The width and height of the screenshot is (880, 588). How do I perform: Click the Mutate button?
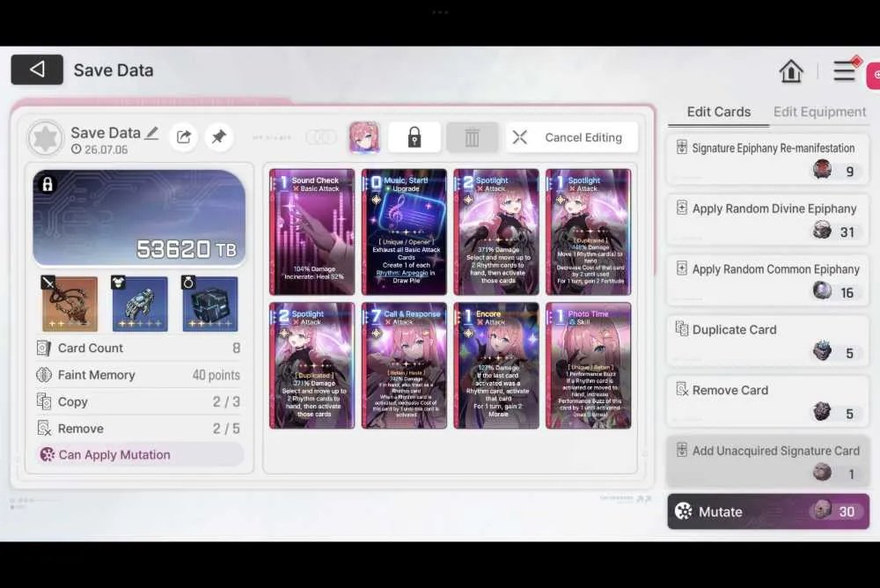768,511
